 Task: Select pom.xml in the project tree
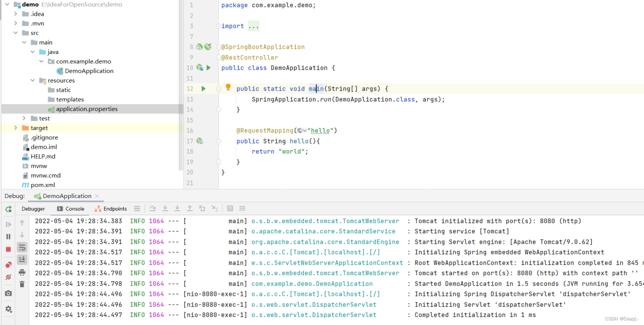click(x=42, y=185)
